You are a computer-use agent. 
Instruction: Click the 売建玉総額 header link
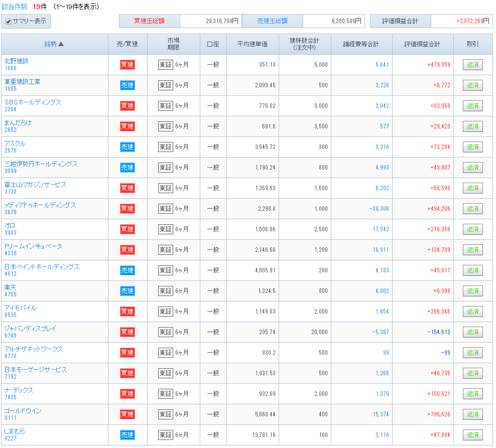(272, 21)
